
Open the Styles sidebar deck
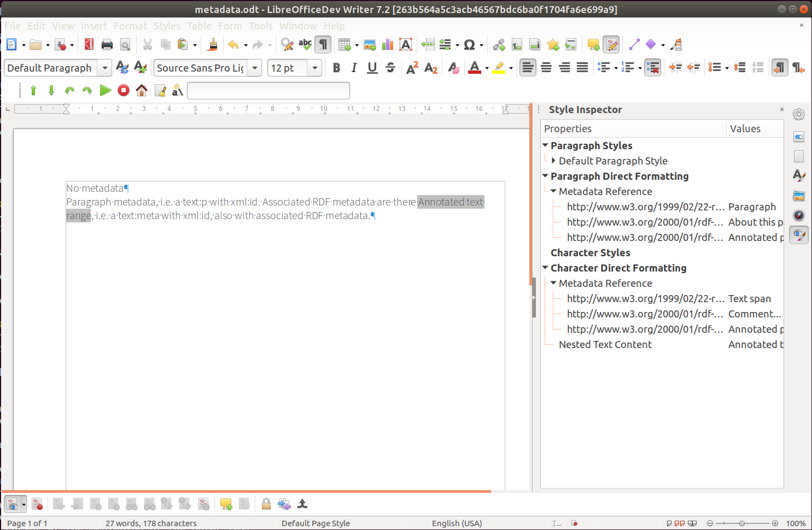(x=799, y=175)
